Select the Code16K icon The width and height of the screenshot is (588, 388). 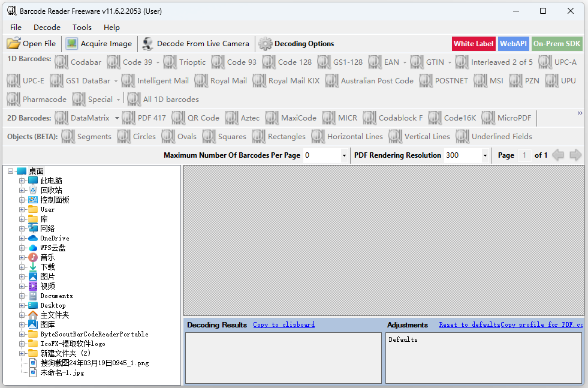435,118
